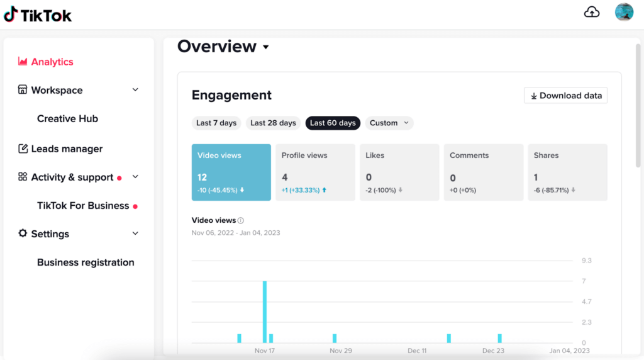The image size is (644, 360).
Task: Open Analytics in the sidebar
Action: point(52,62)
